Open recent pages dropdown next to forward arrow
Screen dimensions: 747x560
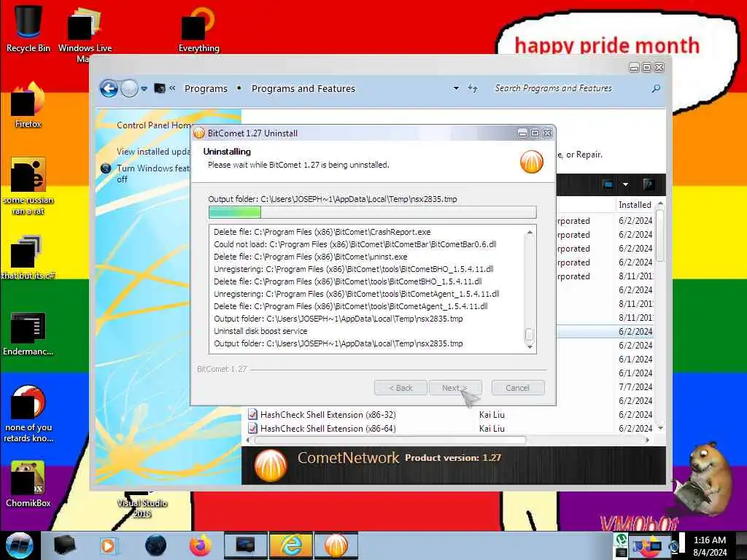click(x=144, y=88)
